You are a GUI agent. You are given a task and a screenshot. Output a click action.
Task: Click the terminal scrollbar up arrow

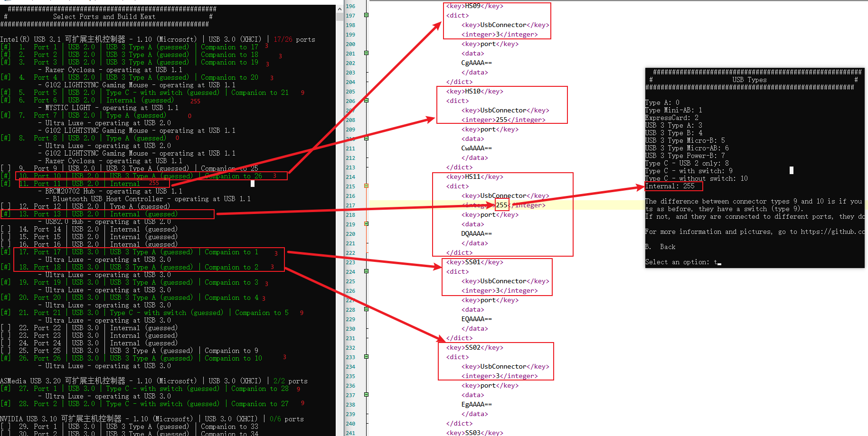click(x=340, y=9)
